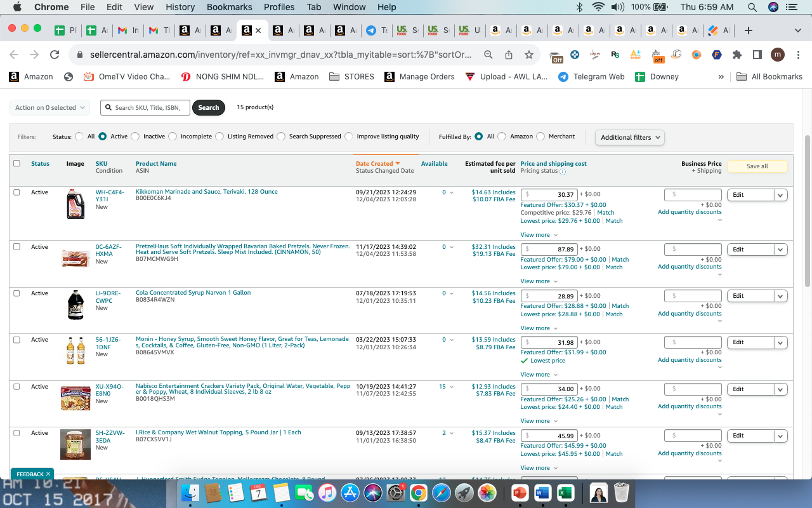This screenshot has width=812, height=508.
Task: Click the page vertical scrollbar
Action: [807, 210]
